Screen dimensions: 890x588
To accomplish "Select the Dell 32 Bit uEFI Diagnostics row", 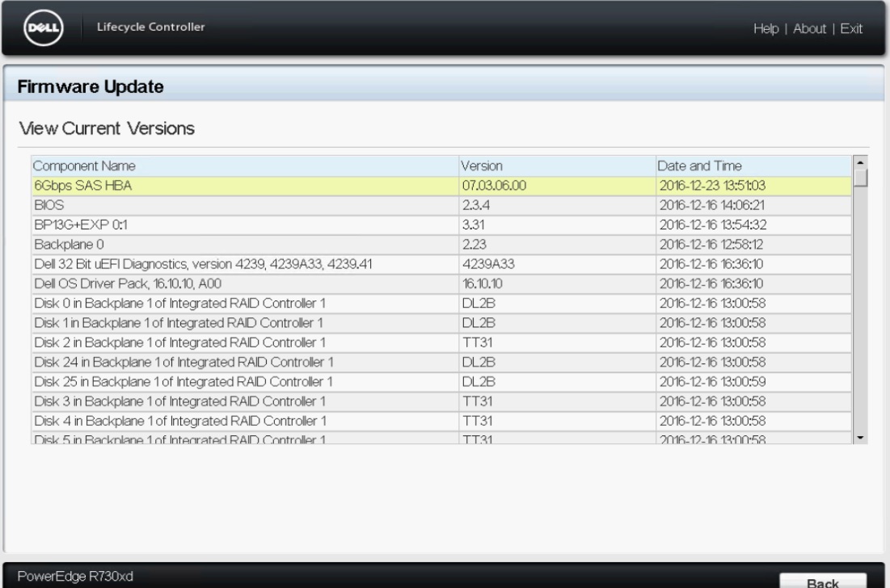I will [x=243, y=263].
